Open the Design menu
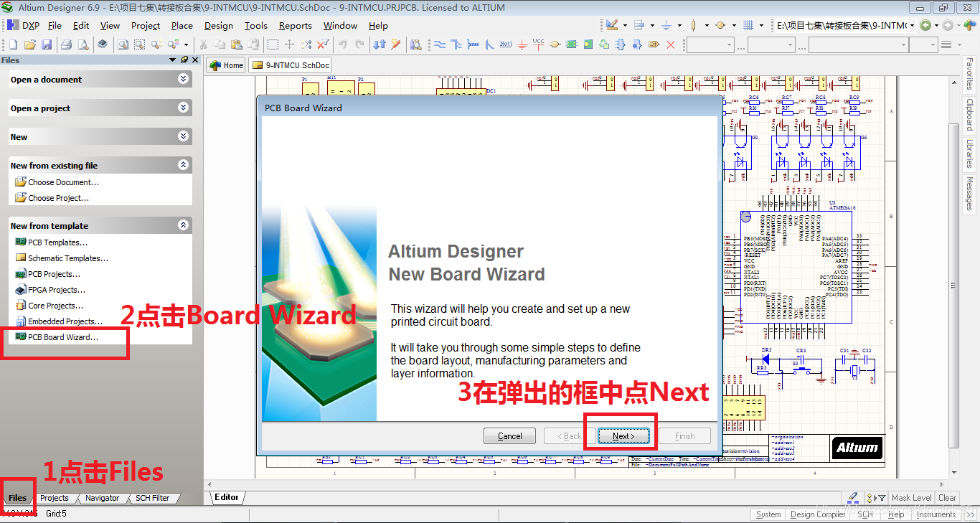The height and width of the screenshot is (523, 980). pyautogui.click(x=218, y=25)
